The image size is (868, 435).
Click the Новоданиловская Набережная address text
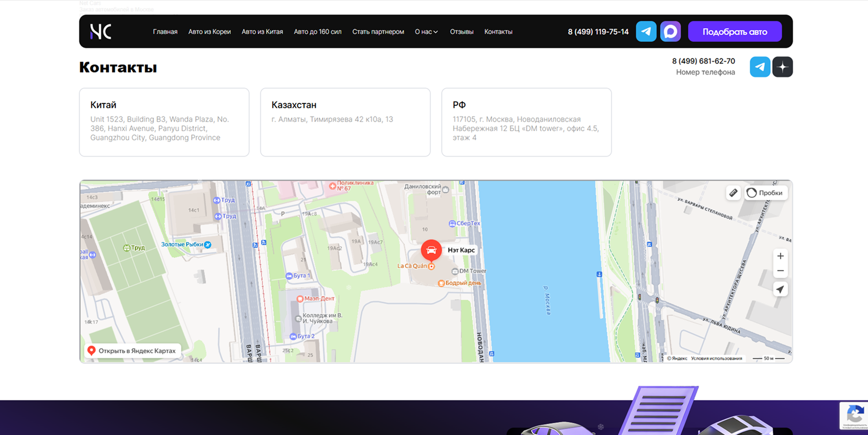[x=526, y=128]
